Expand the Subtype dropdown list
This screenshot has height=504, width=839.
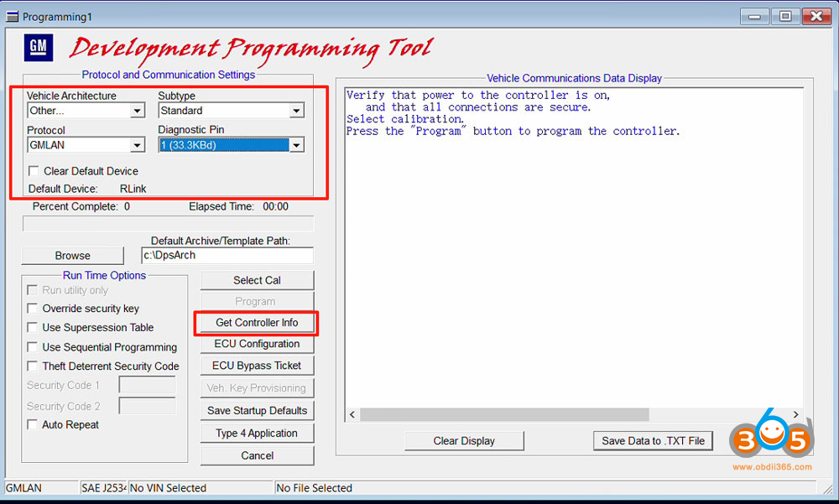click(x=296, y=111)
